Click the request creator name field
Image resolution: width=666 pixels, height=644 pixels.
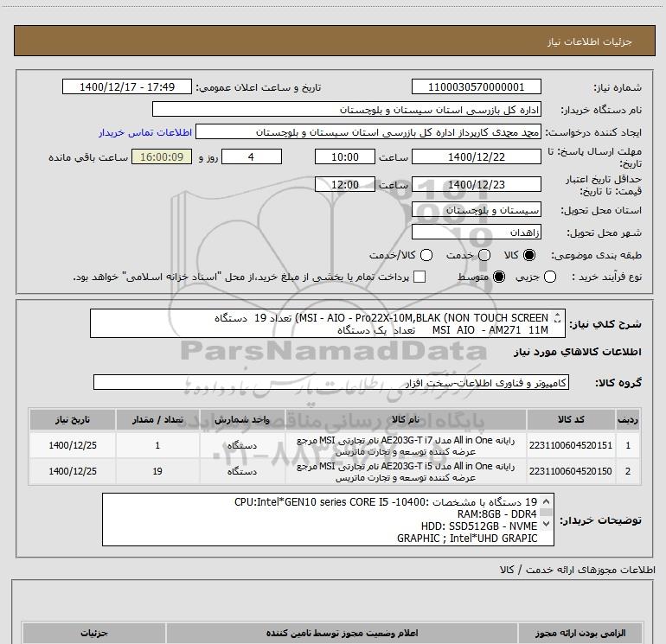[x=368, y=132]
